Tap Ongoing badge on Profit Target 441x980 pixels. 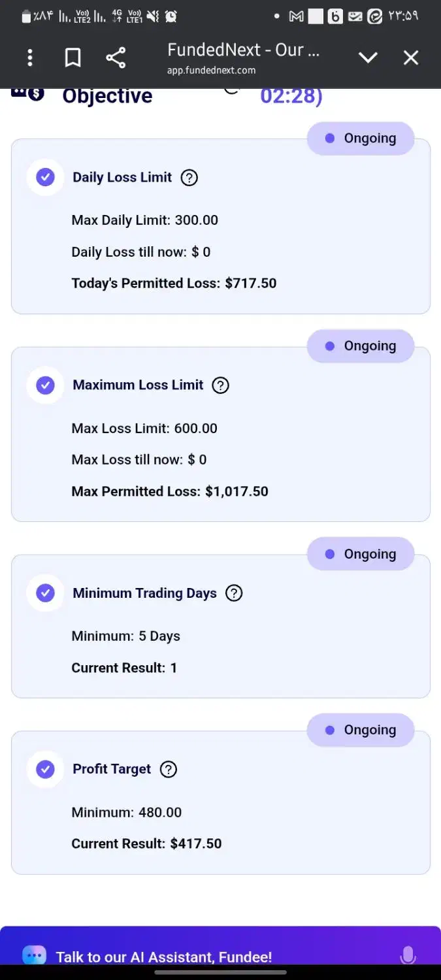[361, 730]
